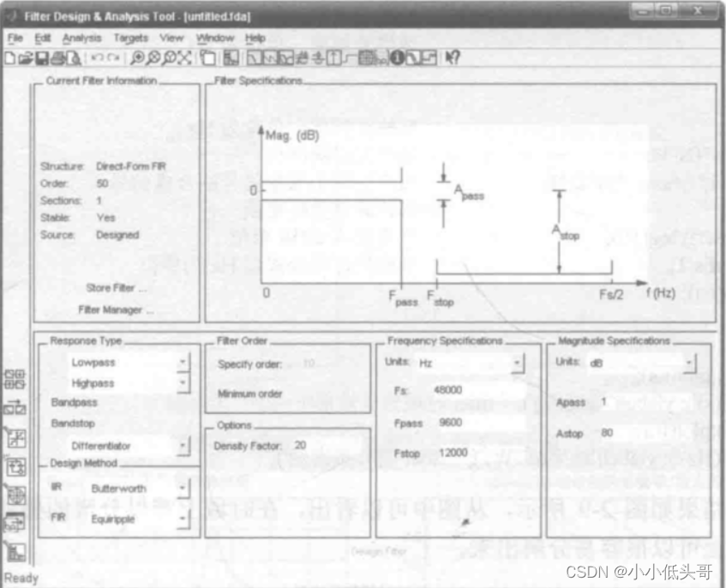Open the Window menu
Screen dimensions: 726x588
215,38
